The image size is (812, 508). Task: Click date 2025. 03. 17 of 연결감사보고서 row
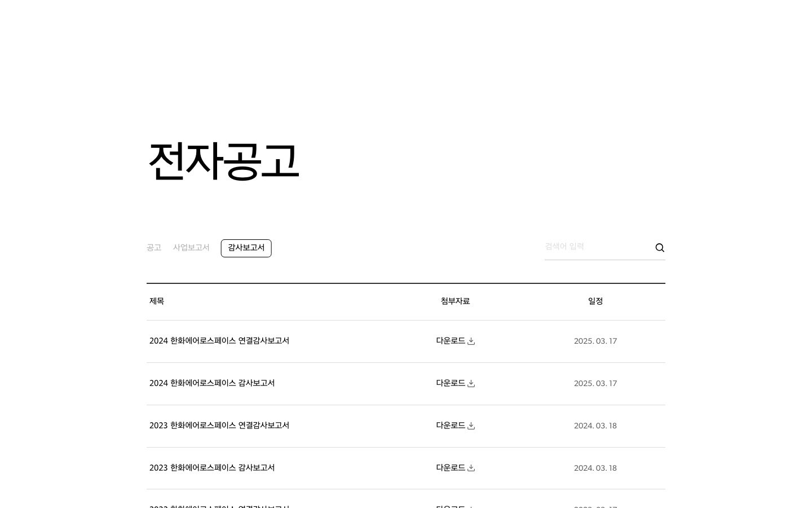[595, 341]
